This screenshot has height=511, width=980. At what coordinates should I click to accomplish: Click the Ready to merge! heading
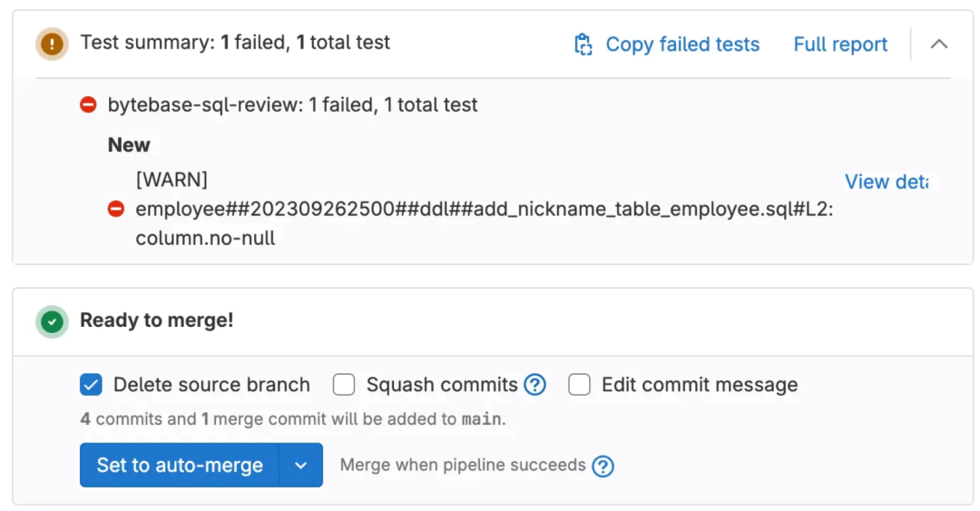[x=156, y=320]
